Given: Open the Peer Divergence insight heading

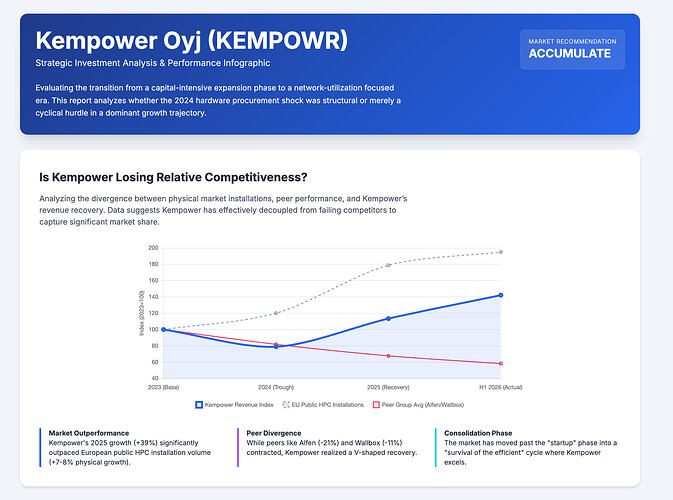Looking at the screenshot, I should [x=274, y=433].
